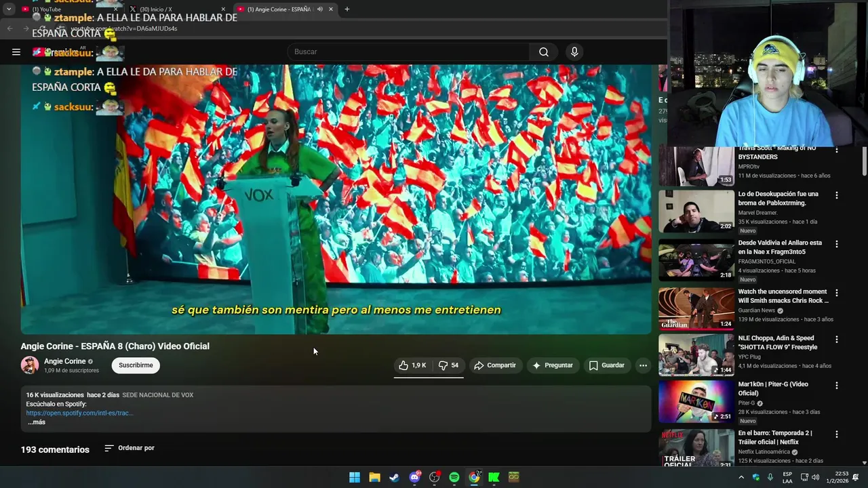The width and height of the screenshot is (868, 488).
Task: Click the video player area
Action: tap(336, 199)
